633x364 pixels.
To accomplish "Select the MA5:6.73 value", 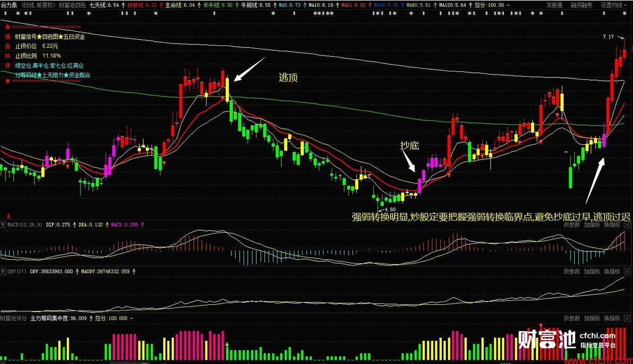I will [x=290, y=5].
